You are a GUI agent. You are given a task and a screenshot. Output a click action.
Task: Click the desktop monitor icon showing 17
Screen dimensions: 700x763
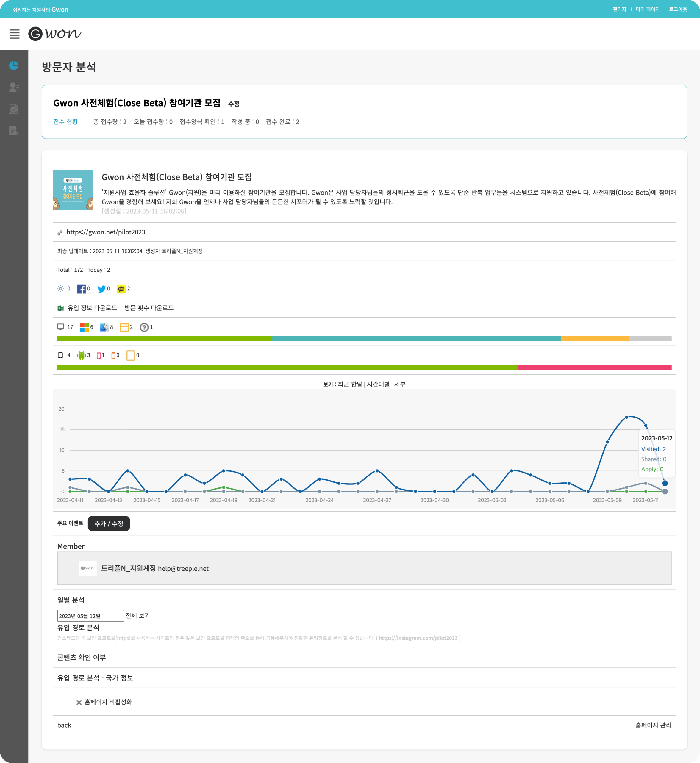click(x=61, y=327)
